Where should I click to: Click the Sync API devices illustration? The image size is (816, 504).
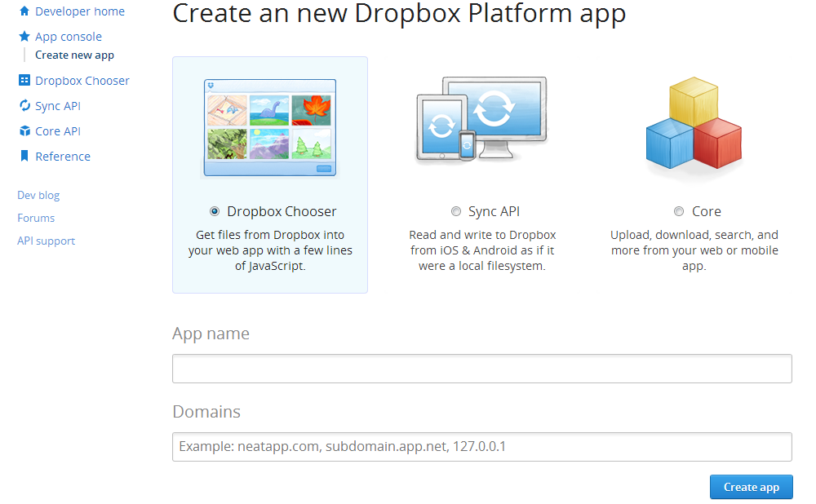[481, 119]
